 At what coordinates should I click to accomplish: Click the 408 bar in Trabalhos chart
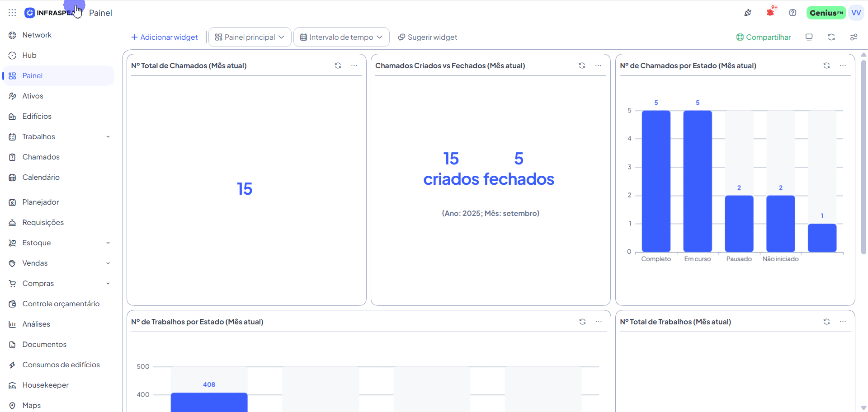click(209, 402)
